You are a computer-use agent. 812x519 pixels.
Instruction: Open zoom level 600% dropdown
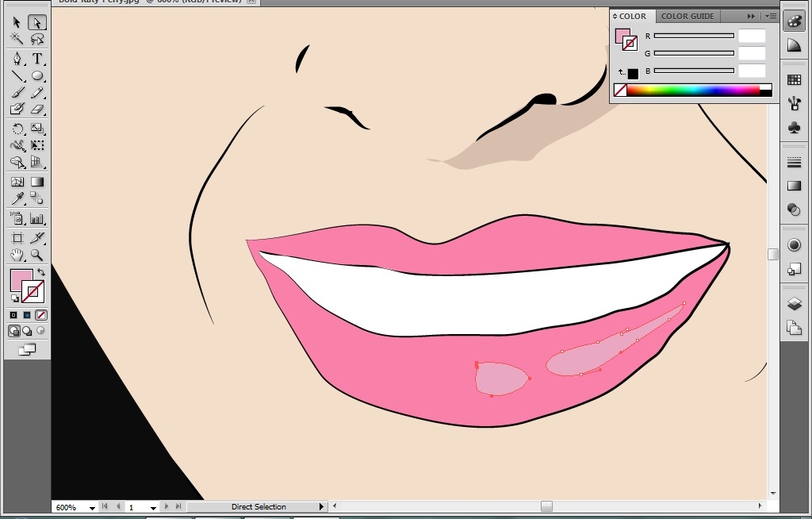point(92,508)
